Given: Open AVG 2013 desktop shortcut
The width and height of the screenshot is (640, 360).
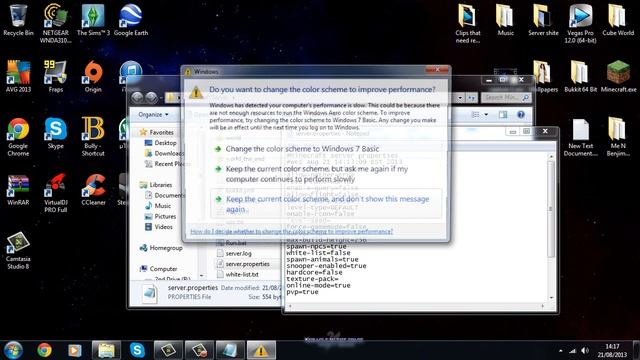Looking at the screenshot, I should point(18,77).
